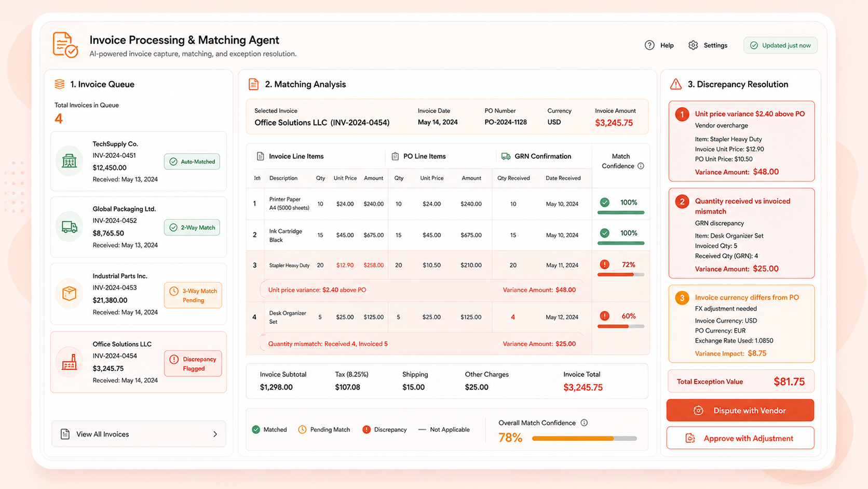Image resolution: width=868 pixels, height=489 pixels.
Task: Click the Pending Match legend clock icon
Action: pyautogui.click(x=302, y=430)
